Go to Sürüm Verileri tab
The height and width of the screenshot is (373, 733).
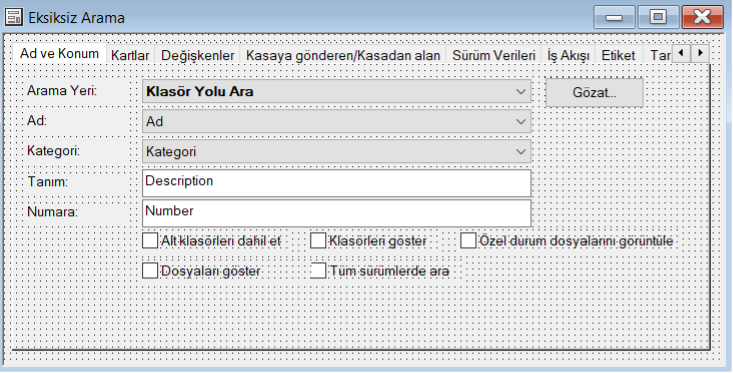[494, 55]
